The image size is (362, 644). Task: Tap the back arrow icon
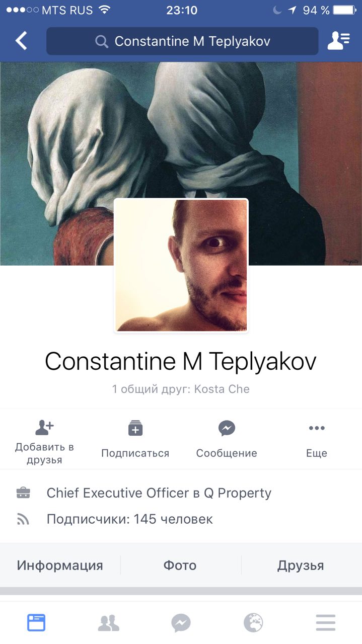21,41
